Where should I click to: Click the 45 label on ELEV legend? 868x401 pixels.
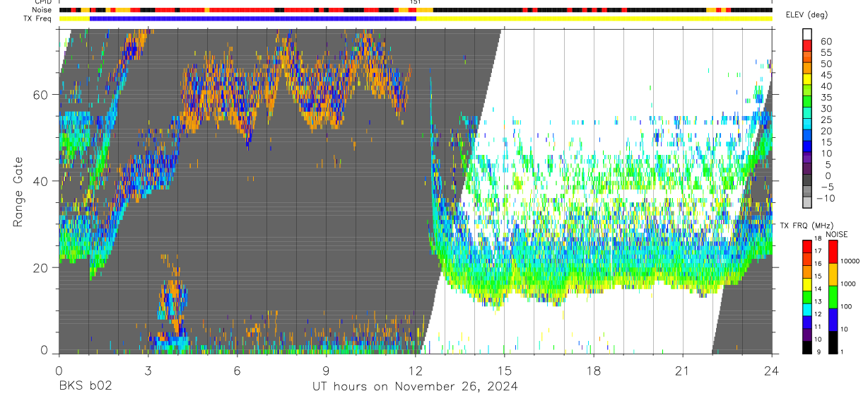click(826, 75)
